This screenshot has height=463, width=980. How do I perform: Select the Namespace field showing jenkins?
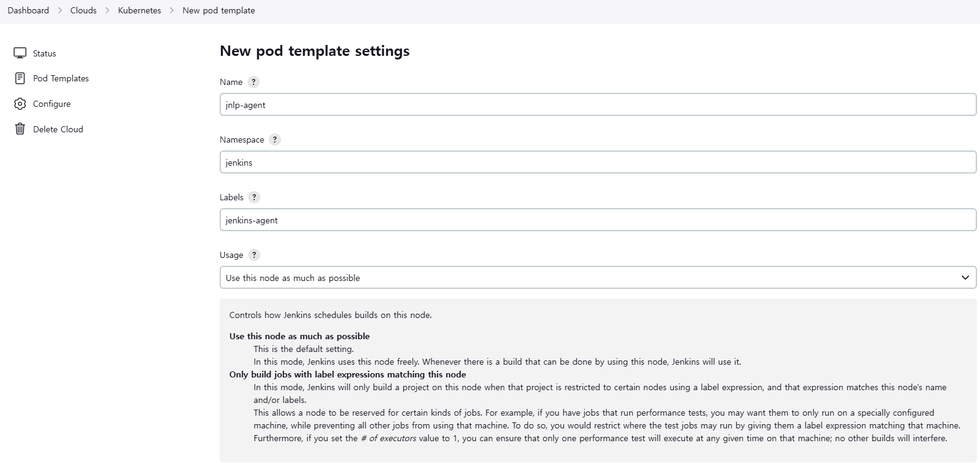(x=598, y=162)
